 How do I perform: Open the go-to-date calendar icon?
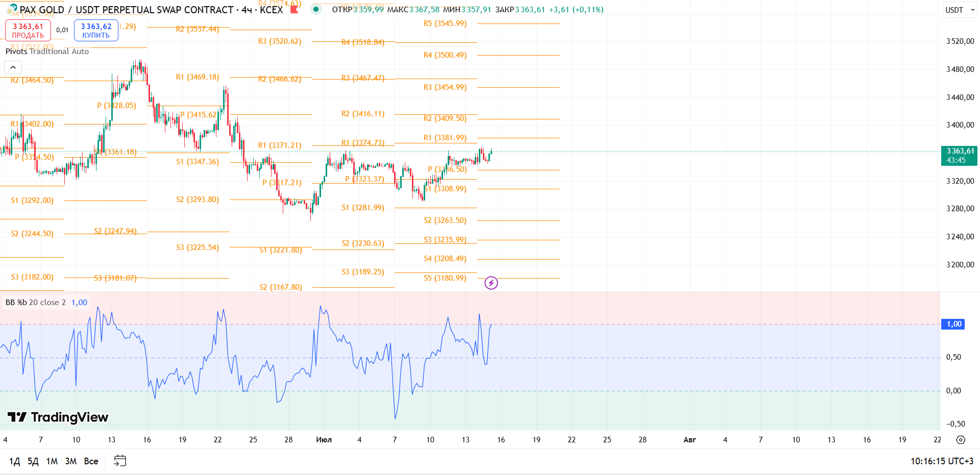[x=120, y=461]
